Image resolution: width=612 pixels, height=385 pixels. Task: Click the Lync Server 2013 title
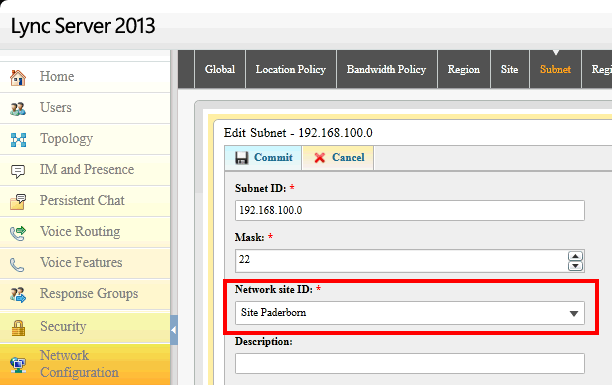(83, 26)
